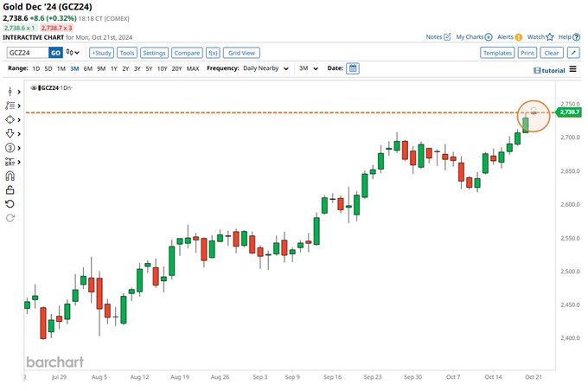Focus the GCZ24 symbol input field
Image resolution: width=588 pixels, height=391 pixels.
(x=28, y=53)
